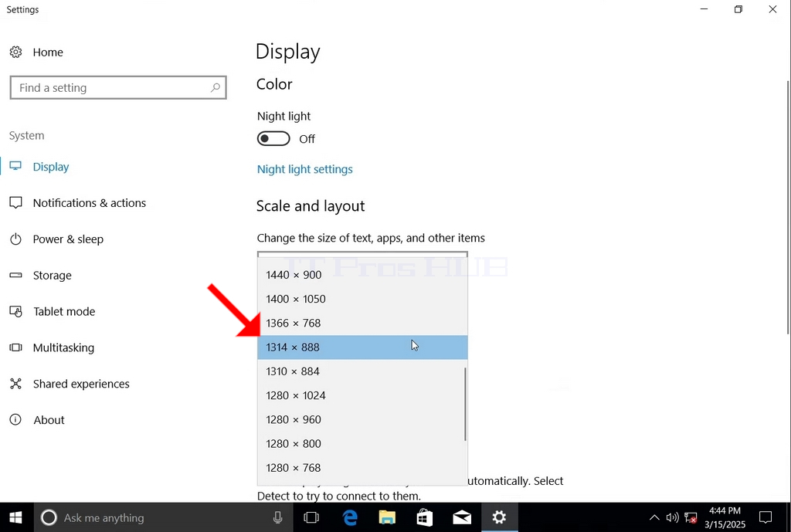The height and width of the screenshot is (532, 791).
Task: Click the Cortana microphone icon
Action: tap(277, 517)
